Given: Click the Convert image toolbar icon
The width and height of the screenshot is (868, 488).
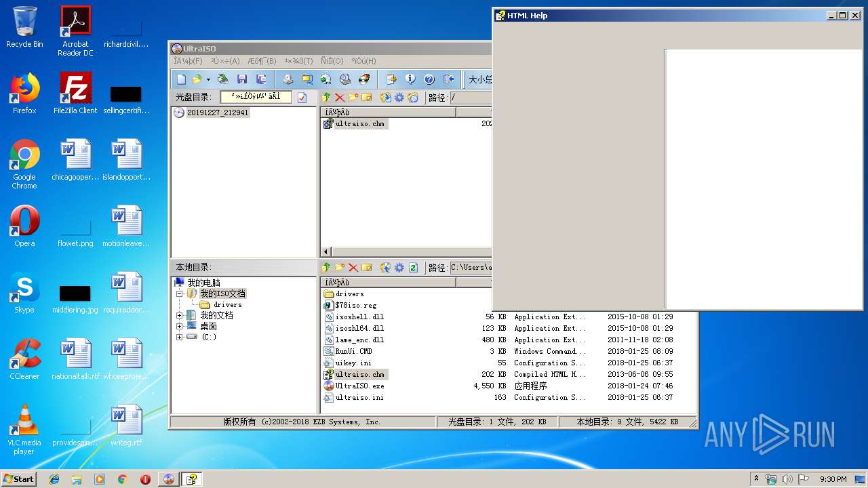Looking at the screenshot, I should 326,79.
